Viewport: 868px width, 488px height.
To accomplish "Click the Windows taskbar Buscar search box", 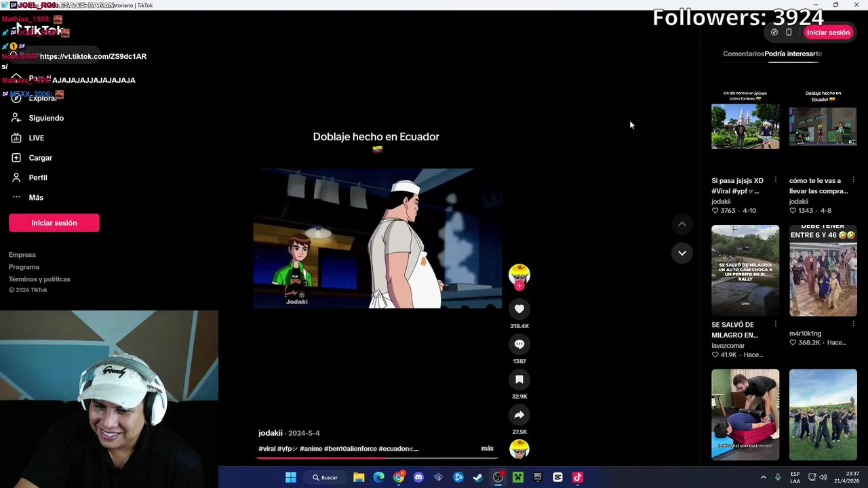I will pyautogui.click(x=325, y=477).
